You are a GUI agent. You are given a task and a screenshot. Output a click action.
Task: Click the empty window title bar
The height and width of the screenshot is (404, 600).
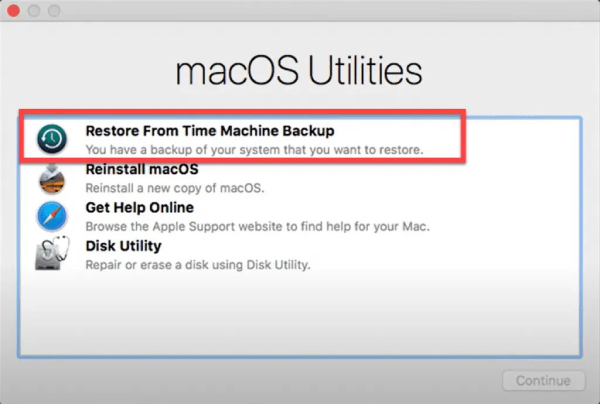[x=300, y=11]
